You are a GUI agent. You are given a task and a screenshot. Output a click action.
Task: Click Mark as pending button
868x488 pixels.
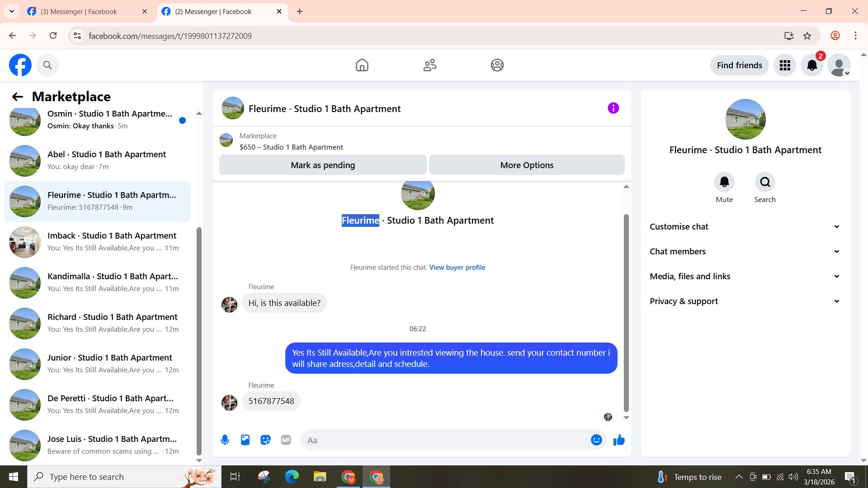click(x=323, y=165)
